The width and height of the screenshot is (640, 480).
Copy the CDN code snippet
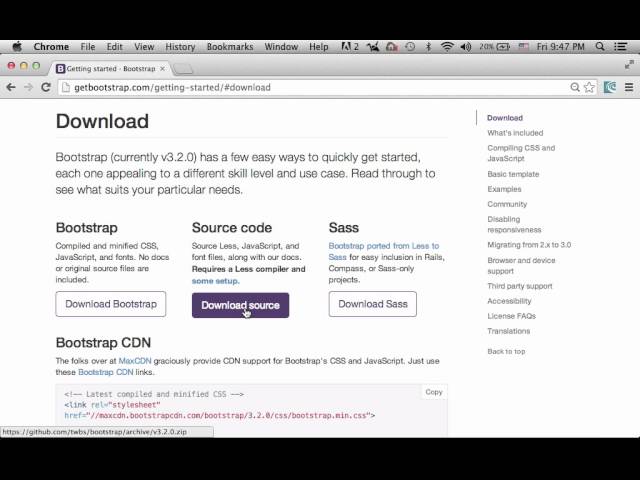click(434, 392)
